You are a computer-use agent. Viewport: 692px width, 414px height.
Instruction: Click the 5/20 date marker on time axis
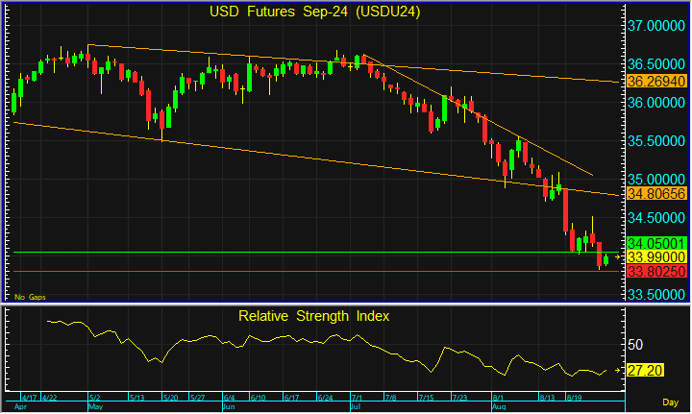169,398
